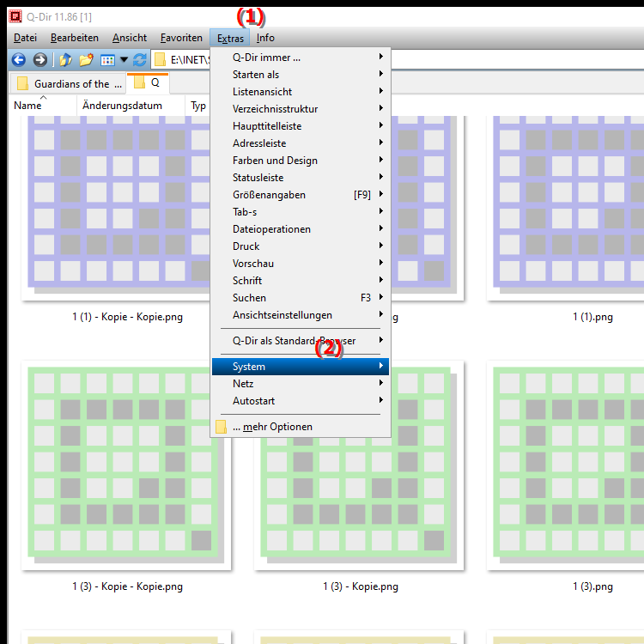Expand the Tab-s submenu
Image resolution: width=644 pixels, height=644 pixels.
tap(301, 212)
